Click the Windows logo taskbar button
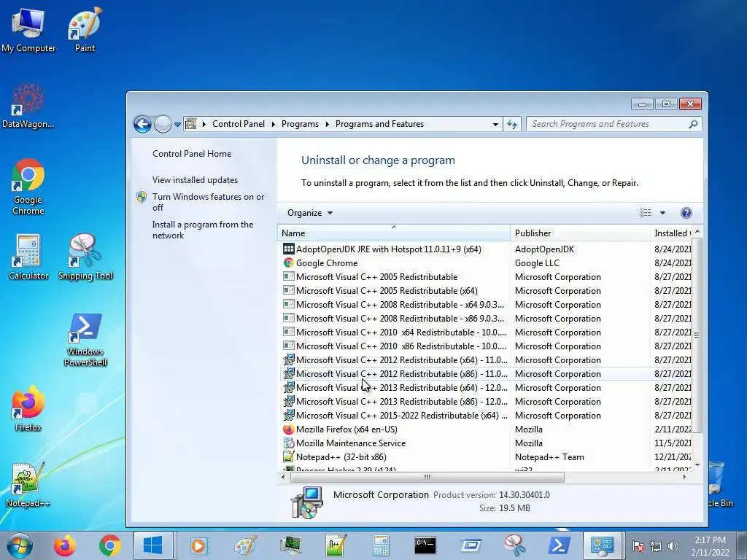The image size is (747, 560). (153, 545)
